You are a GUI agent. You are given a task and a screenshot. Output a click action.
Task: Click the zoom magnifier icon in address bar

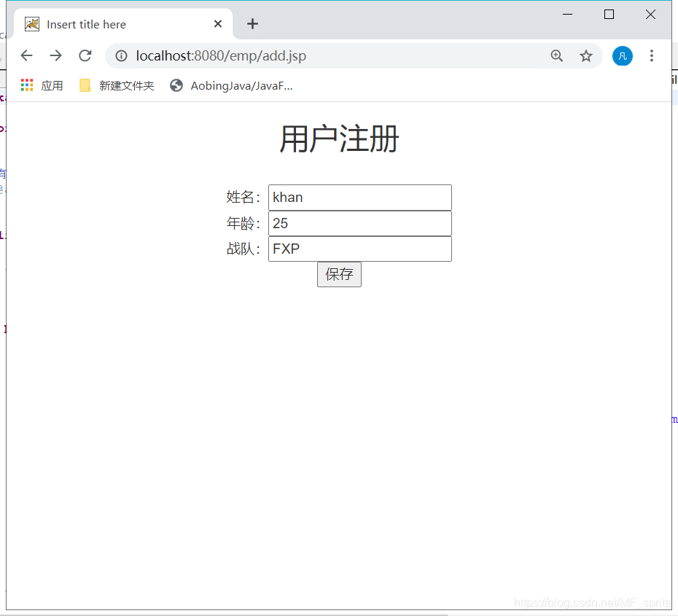coord(556,55)
